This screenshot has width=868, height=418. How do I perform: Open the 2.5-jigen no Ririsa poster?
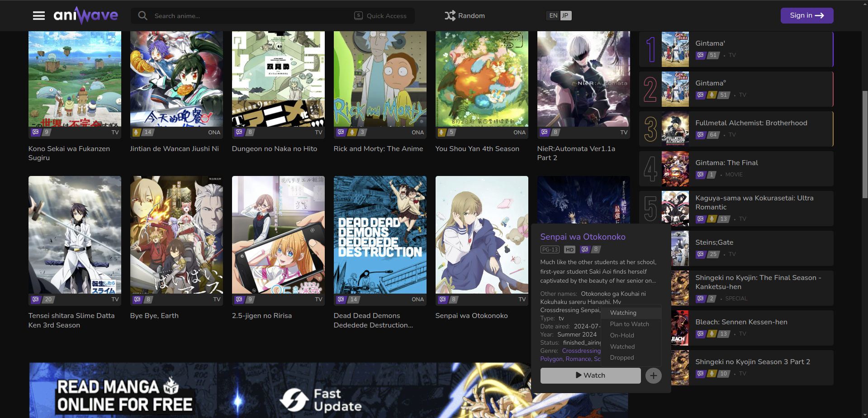[278, 235]
